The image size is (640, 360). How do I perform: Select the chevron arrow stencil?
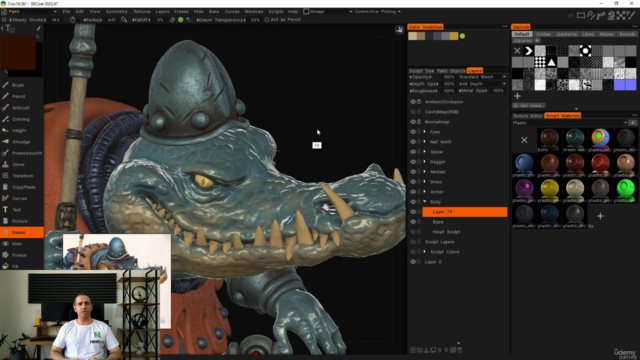529,51
